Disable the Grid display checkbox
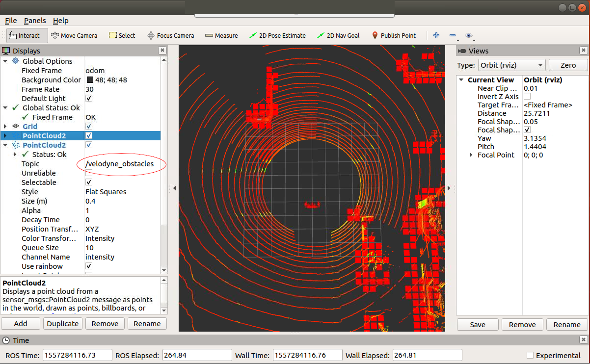This screenshot has width=590, height=364. tap(88, 126)
